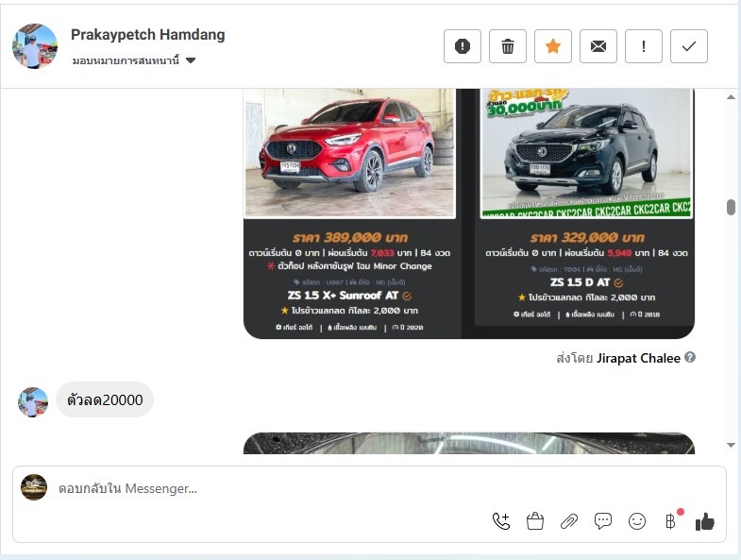Open help icon next to Jirapat Chalee
Image resolution: width=741 pixels, height=560 pixels.
coord(690,358)
